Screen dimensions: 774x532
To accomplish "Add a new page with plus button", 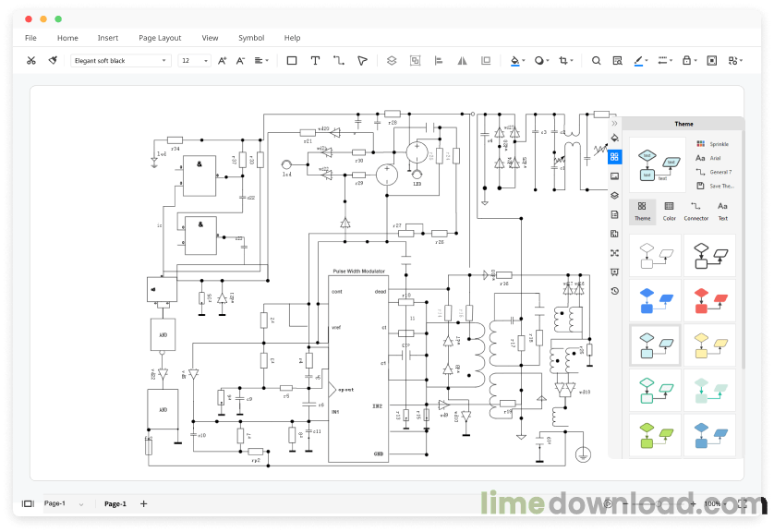I will point(144,504).
